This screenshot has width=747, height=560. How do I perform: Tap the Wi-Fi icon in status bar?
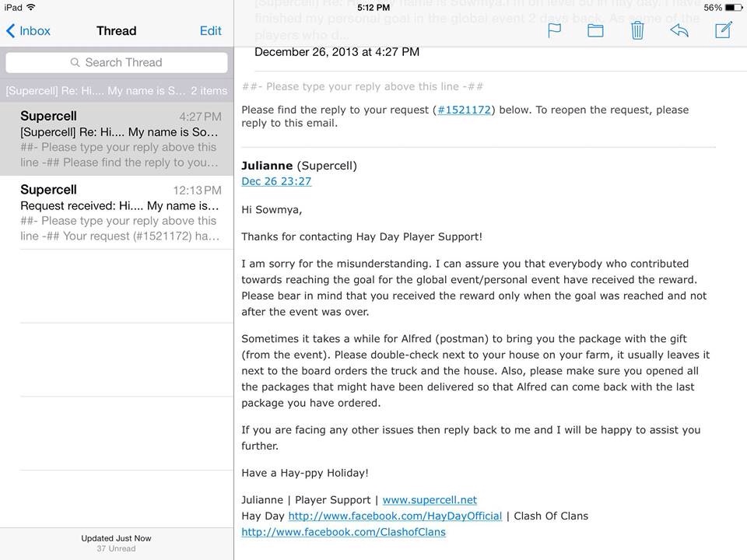point(31,7)
